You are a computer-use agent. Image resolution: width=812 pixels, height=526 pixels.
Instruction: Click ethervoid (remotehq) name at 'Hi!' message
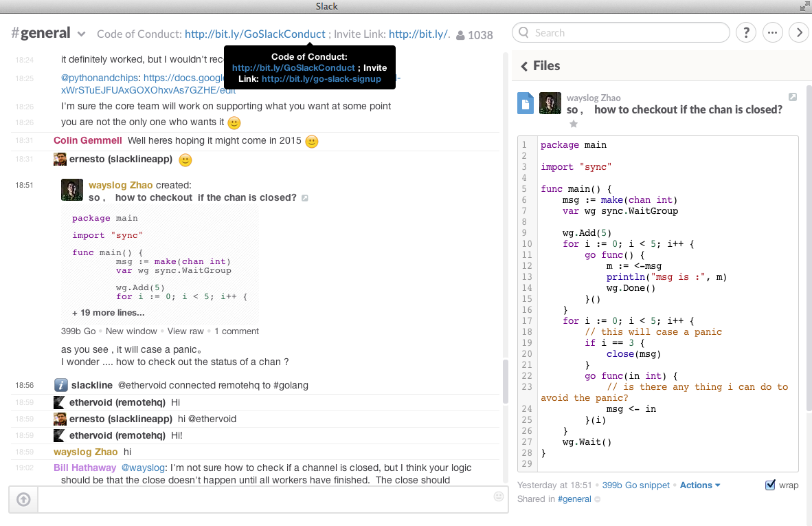click(117, 435)
